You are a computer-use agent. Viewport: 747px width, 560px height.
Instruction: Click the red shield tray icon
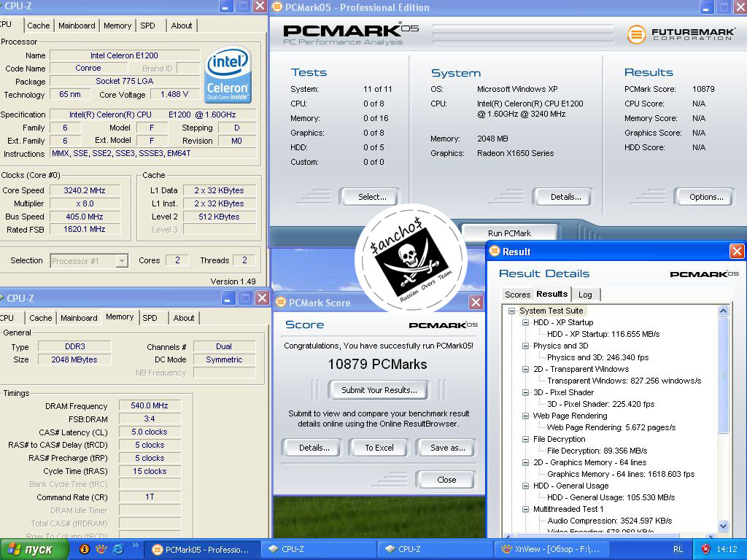(705, 549)
